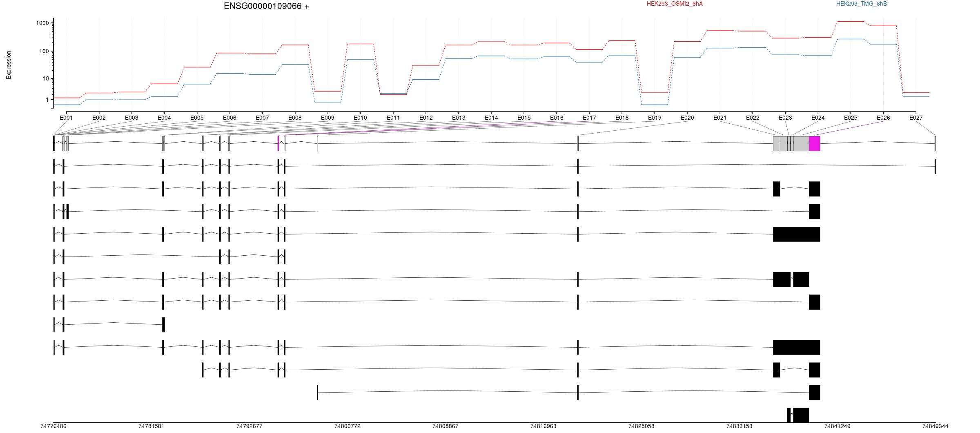Screen dimensions: 980x433
Task: Click genomic coordinate 74792677
Action: (249, 426)
